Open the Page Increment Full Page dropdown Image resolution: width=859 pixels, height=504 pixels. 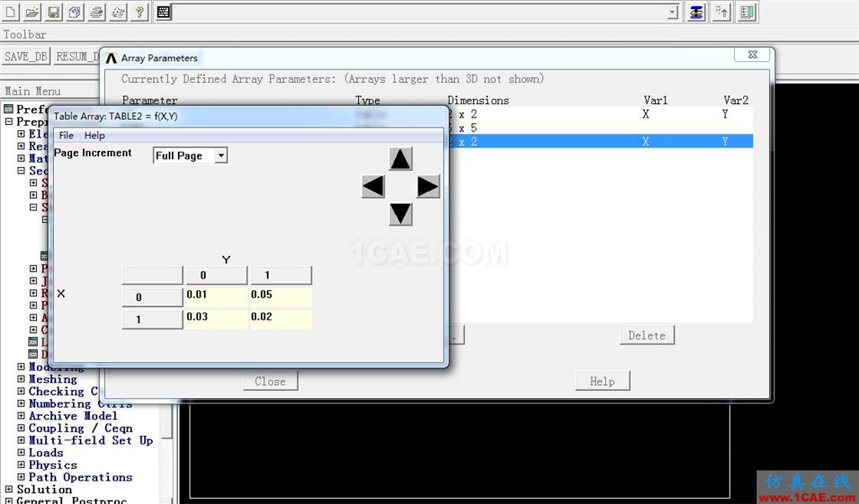click(221, 156)
